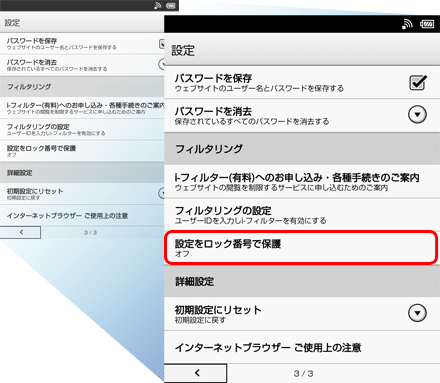Screen dimensions: 440x383
Task: Click the back arrow in small background panel
Action: (x=21, y=232)
